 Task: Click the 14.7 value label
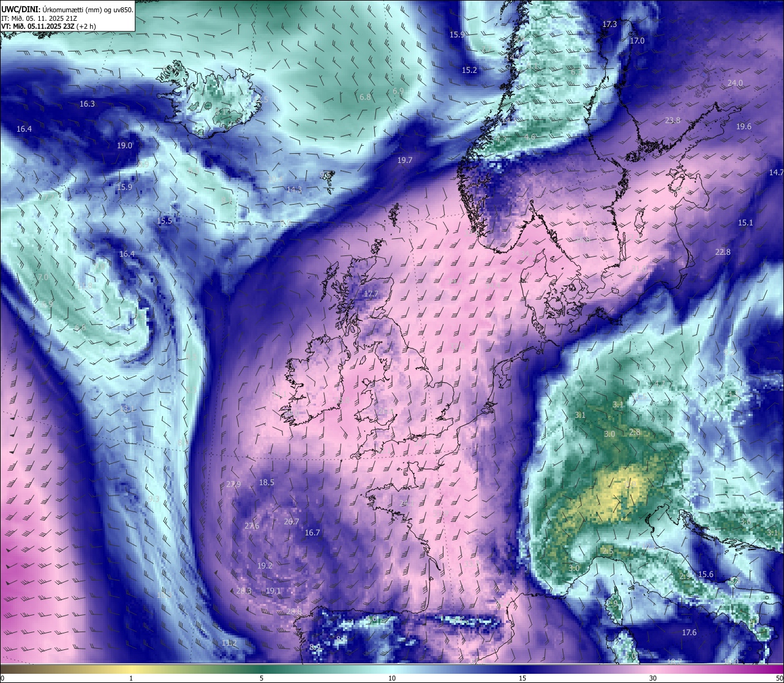(776, 173)
